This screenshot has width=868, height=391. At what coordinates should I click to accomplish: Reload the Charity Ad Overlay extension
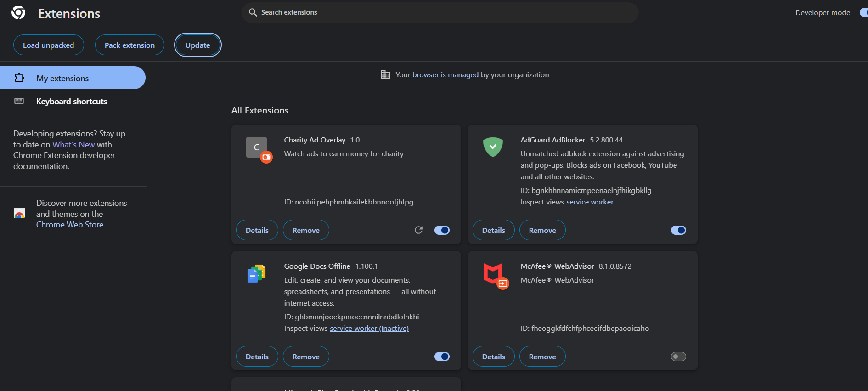pos(418,230)
